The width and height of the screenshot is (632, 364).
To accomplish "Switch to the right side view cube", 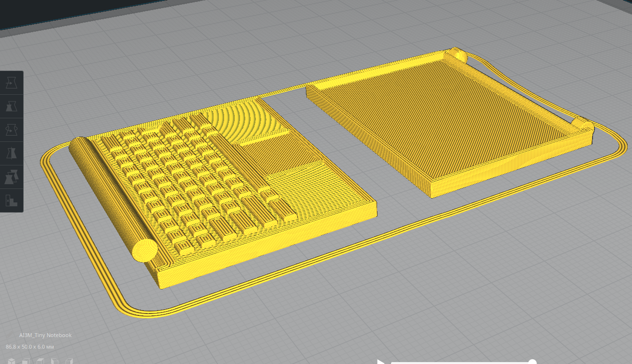I will [69, 361].
